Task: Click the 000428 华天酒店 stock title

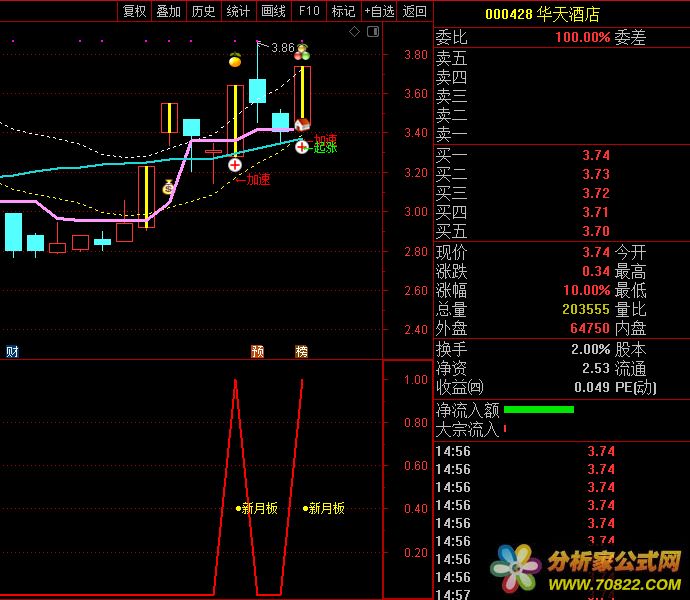Action: tap(542, 14)
